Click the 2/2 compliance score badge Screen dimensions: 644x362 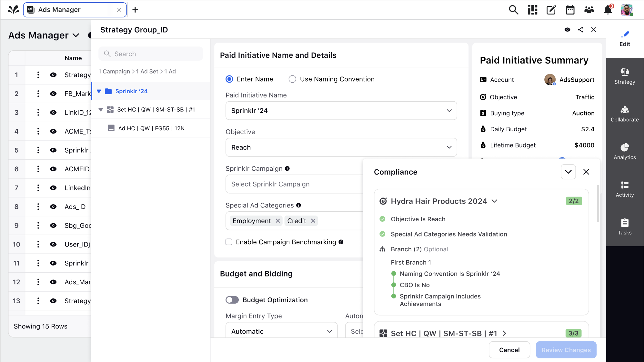[x=574, y=201]
